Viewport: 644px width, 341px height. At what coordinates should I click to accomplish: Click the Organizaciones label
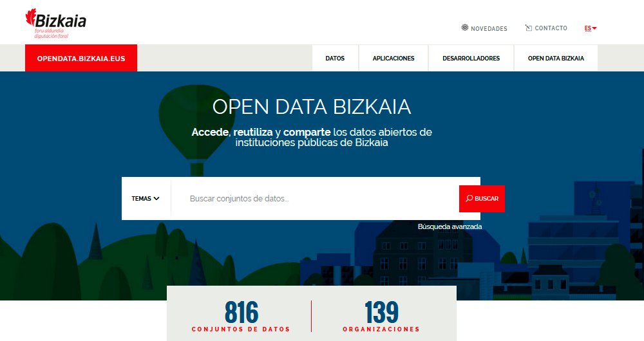coord(381,329)
